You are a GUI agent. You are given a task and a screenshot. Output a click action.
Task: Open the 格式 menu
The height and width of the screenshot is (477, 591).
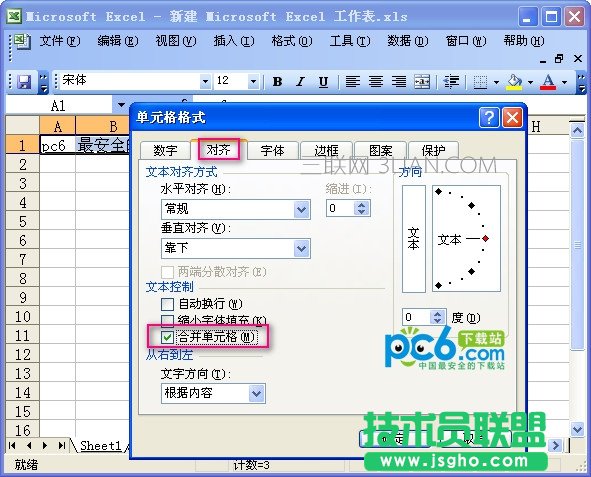coord(292,41)
